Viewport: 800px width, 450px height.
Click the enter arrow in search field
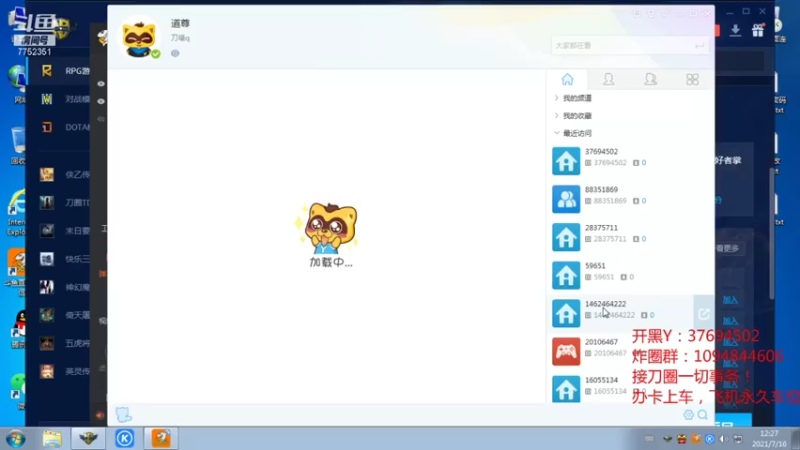(x=699, y=46)
